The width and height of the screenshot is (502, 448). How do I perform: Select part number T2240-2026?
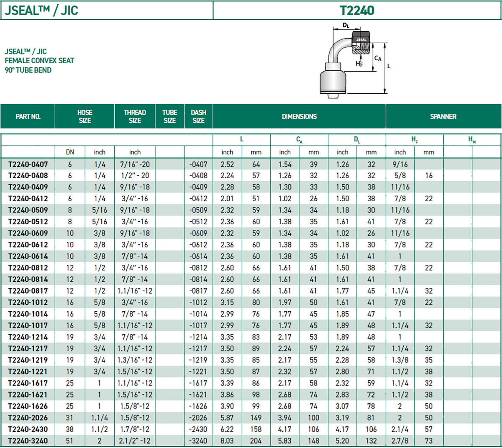pyautogui.click(x=28, y=417)
